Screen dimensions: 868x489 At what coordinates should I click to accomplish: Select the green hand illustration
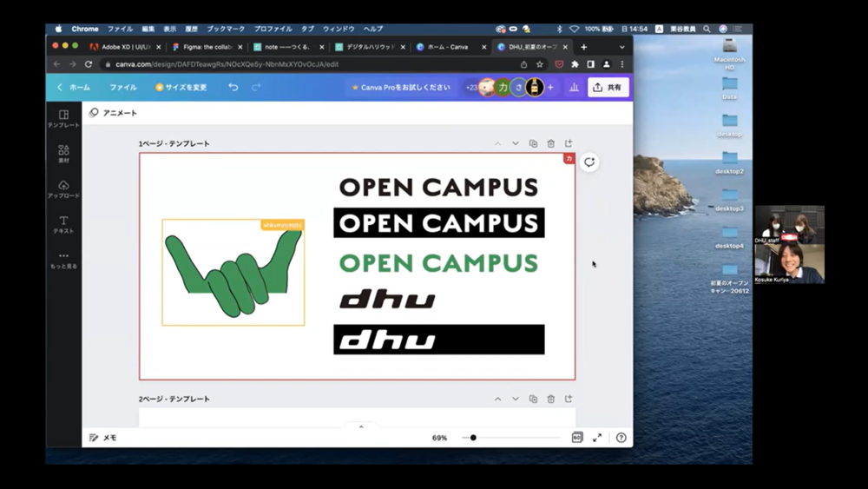(233, 273)
